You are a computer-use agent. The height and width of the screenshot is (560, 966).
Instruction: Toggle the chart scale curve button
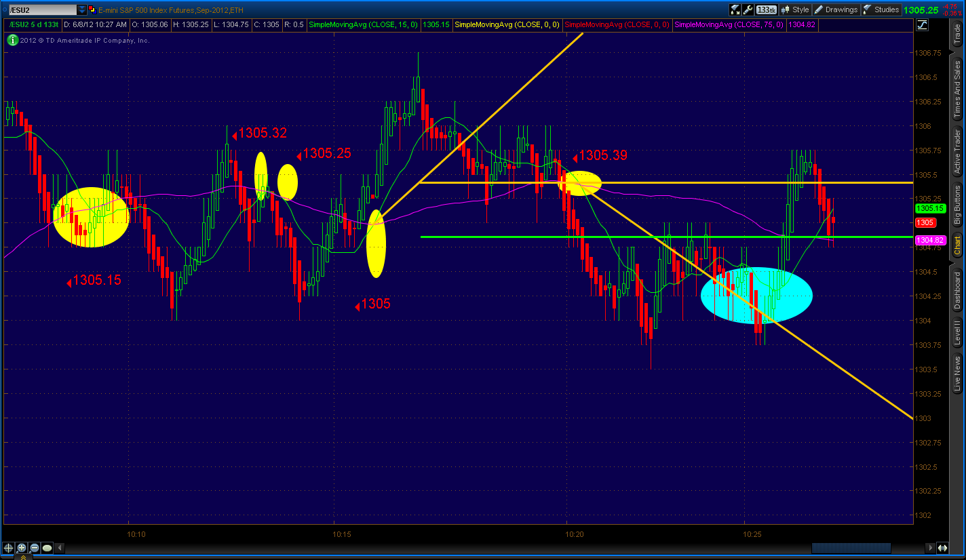(923, 25)
